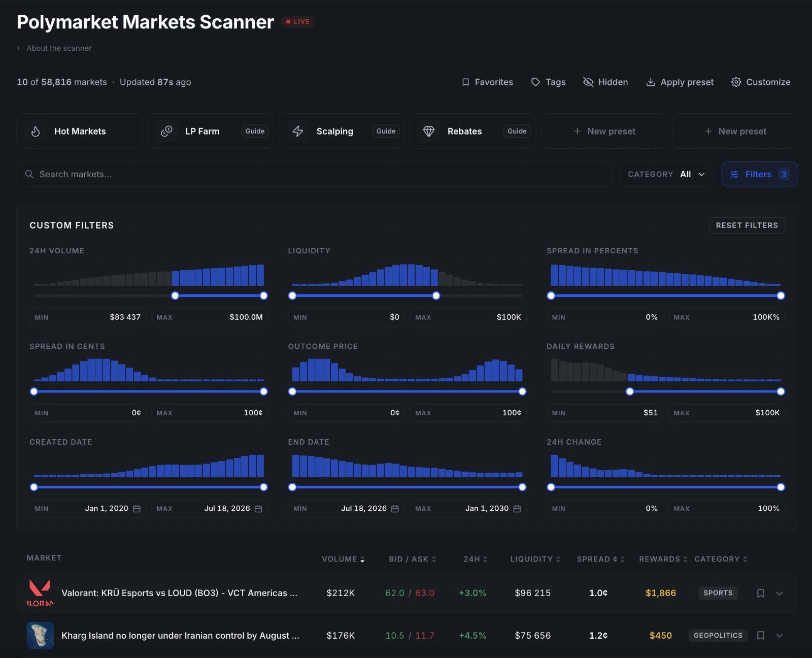This screenshot has height=658, width=812.
Task: Open the Category All dropdown
Action: [666, 174]
